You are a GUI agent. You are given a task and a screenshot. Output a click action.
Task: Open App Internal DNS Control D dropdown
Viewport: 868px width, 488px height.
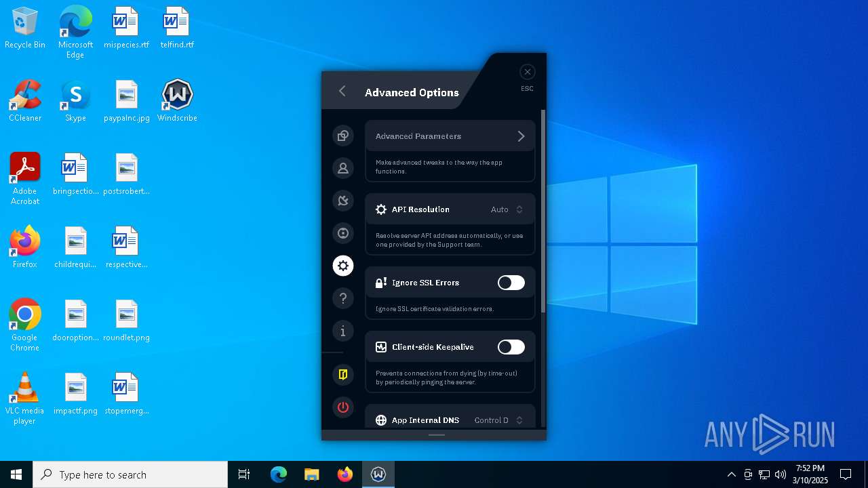pyautogui.click(x=498, y=420)
